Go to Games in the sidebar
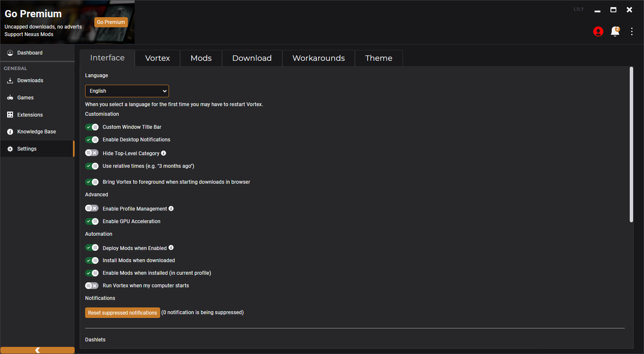Screen dimensions: 644x354 pyautogui.click(x=37, y=98)
